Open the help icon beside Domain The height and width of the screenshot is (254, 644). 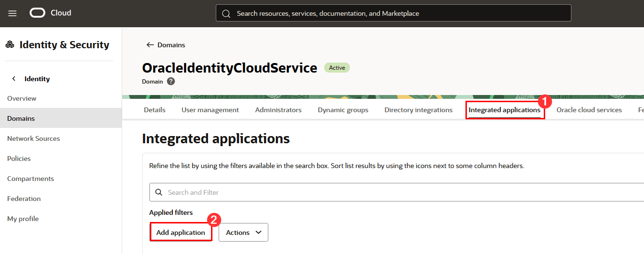(x=171, y=81)
